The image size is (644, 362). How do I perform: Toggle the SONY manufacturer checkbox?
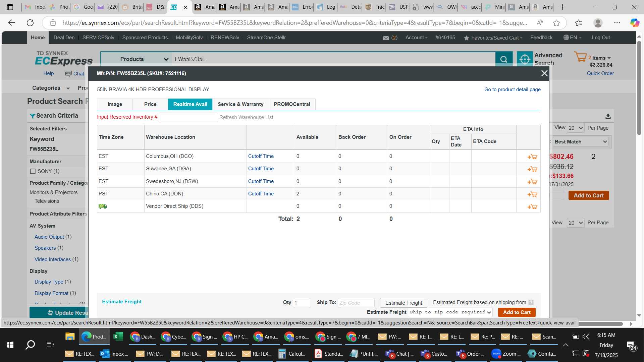(33, 171)
